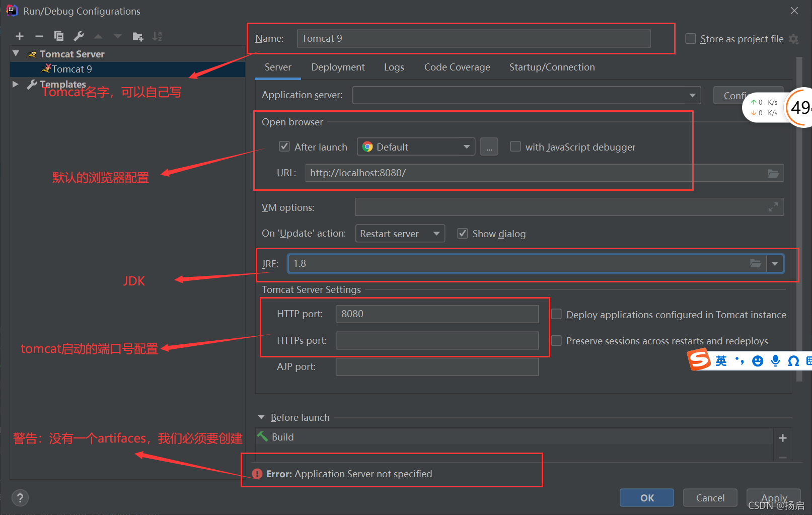This screenshot has height=515, width=812.
Task: Click the HTTPs port field
Action: click(437, 340)
